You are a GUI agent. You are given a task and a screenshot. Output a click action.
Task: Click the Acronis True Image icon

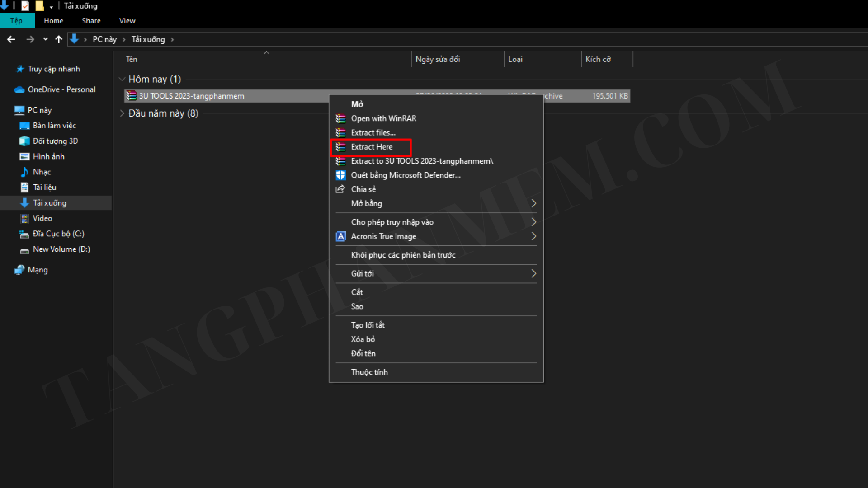coord(340,236)
